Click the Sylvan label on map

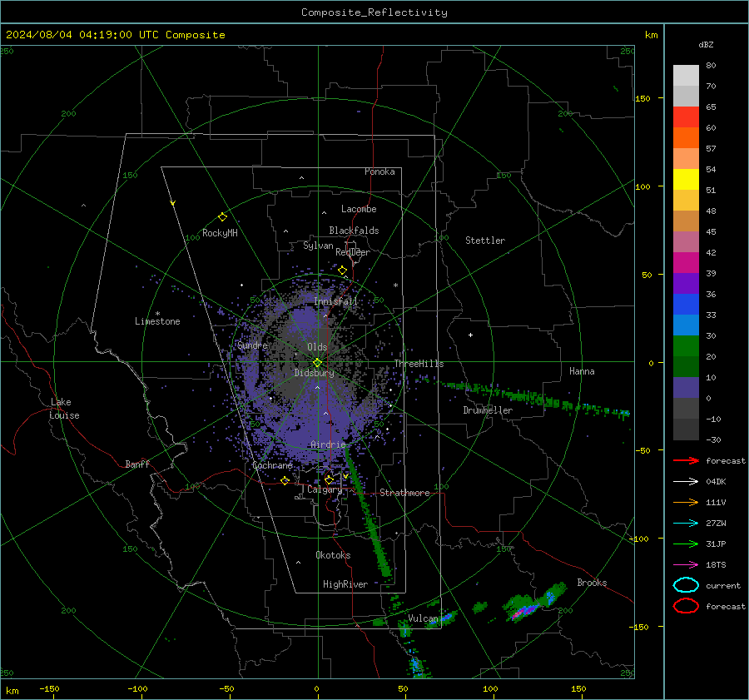coord(318,246)
